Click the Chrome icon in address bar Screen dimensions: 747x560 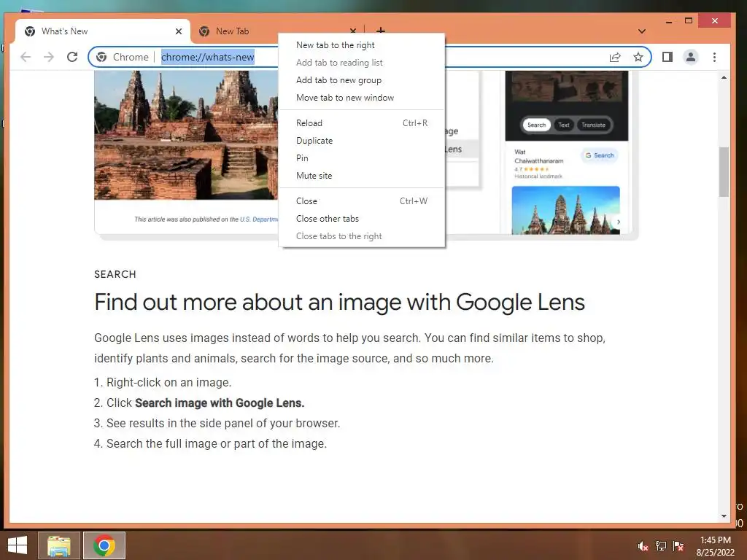point(101,57)
